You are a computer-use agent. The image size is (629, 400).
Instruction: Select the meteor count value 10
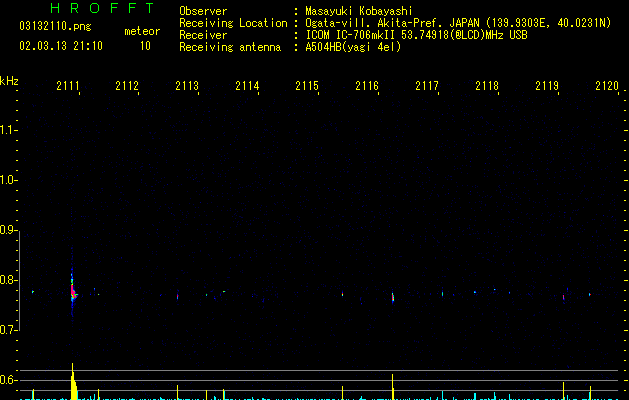coord(145,46)
